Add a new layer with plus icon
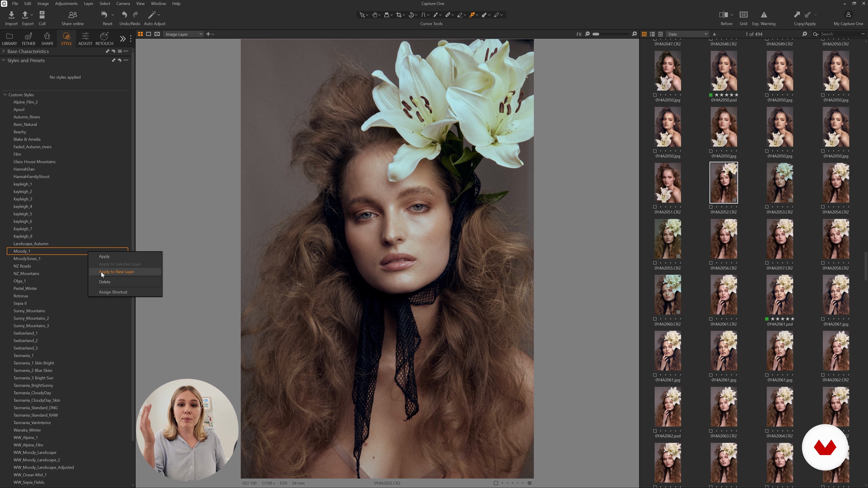 (208, 34)
